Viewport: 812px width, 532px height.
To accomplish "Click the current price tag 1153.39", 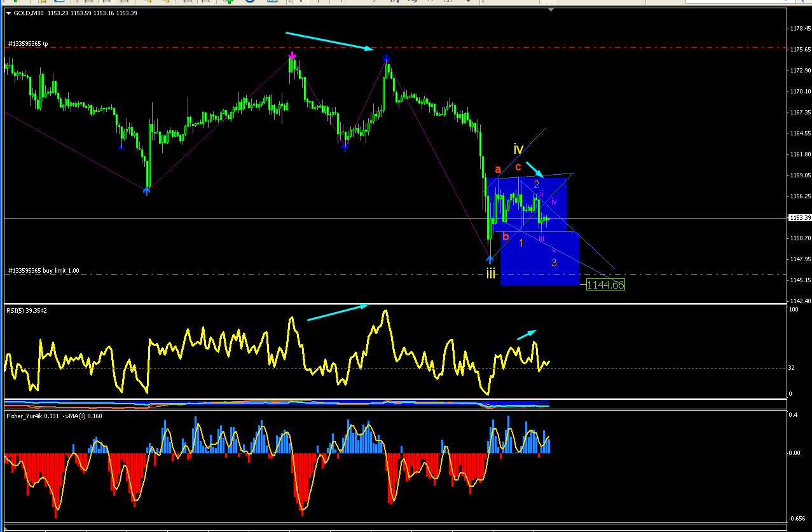I will (799, 218).
